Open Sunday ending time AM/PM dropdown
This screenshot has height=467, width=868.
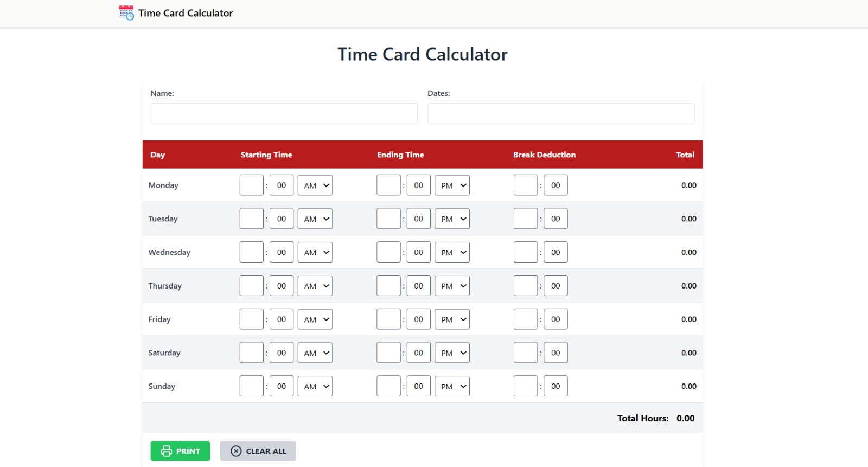pos(452,386)
